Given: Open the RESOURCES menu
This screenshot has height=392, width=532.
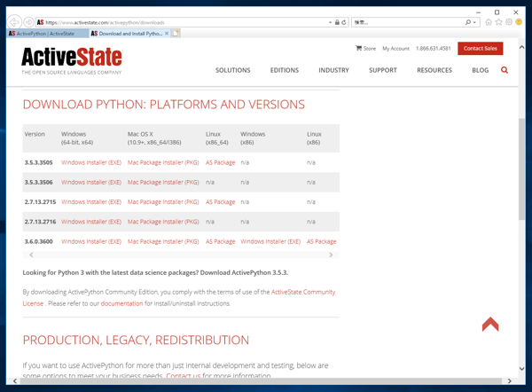Looking at the screenshot, I should pos(434,70).
